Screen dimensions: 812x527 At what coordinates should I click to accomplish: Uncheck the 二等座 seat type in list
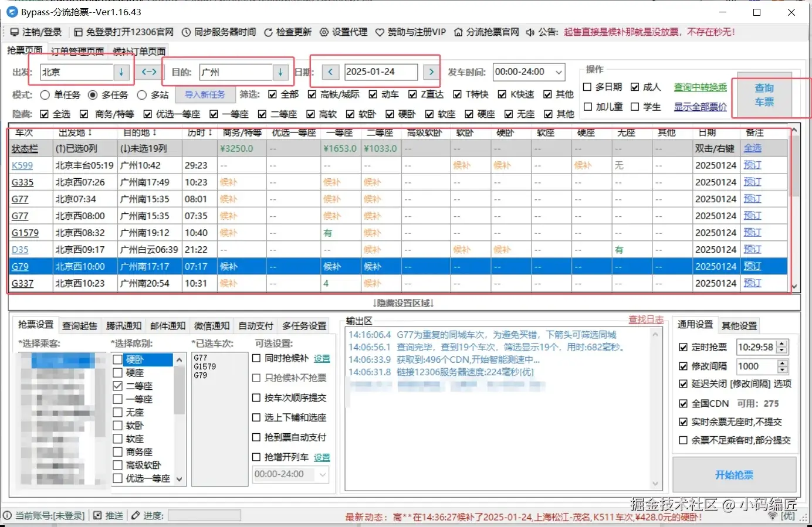(x=118, y=386)
